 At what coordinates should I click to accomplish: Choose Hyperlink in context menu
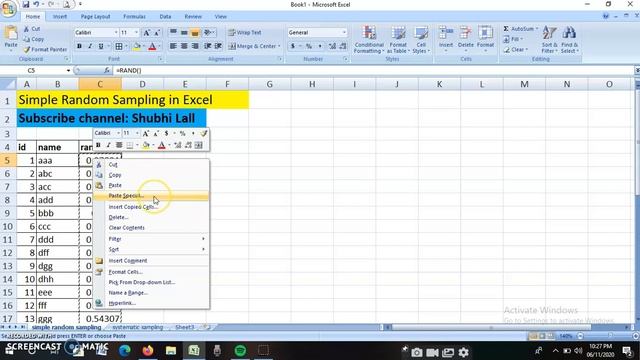(151, 303)
